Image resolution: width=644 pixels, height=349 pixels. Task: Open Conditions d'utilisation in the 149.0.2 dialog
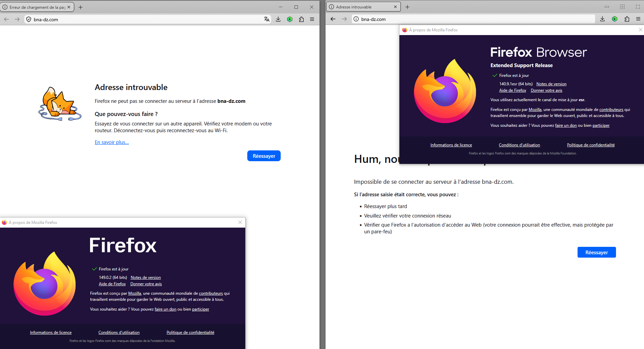click(119, 332)
